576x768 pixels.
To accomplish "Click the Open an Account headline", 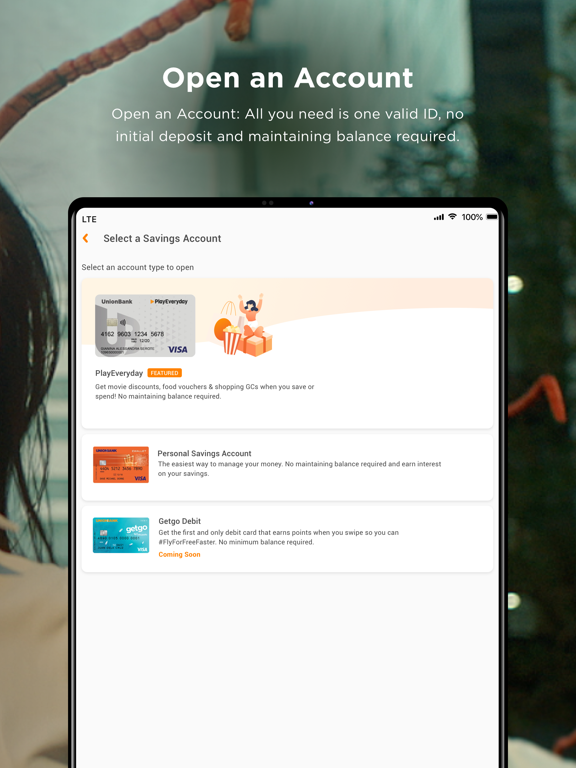I will [x=288, y=78].
